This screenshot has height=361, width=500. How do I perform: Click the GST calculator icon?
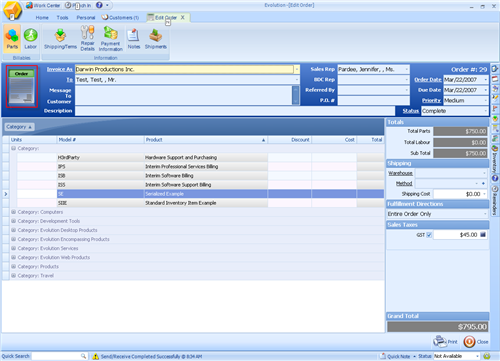(x=483, y=235)
